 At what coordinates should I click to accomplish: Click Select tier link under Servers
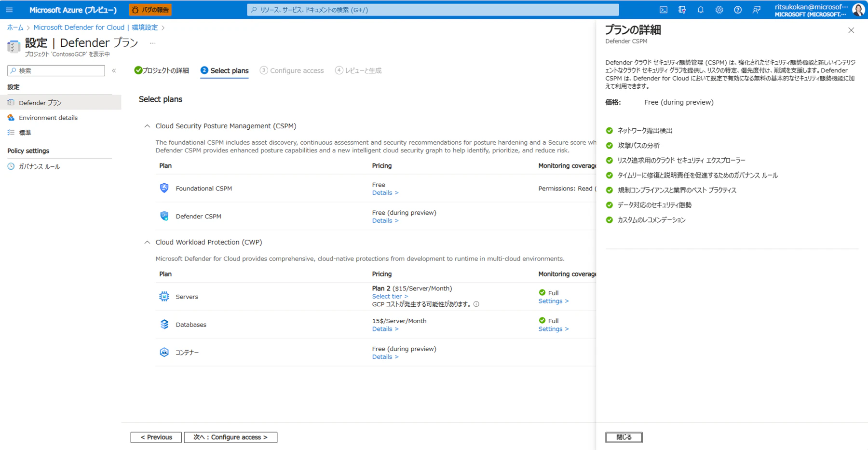click(x=390, y=296)
